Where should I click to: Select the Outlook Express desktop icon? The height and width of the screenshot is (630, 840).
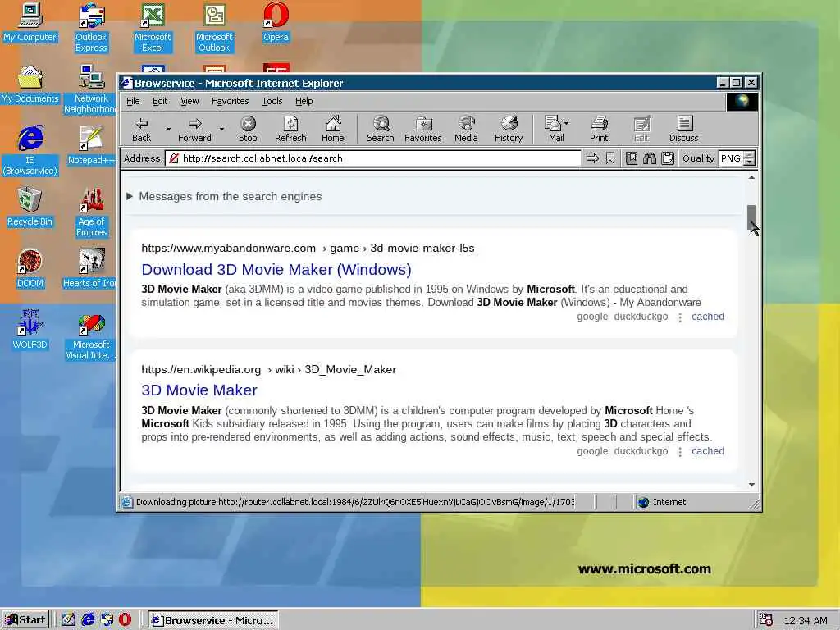coord(91,27)
